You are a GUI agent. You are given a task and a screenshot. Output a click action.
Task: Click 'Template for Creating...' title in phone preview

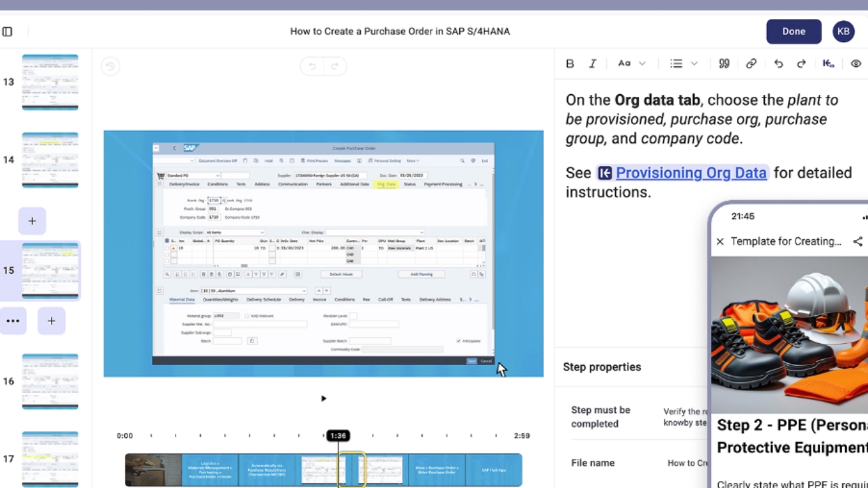click(786, 241)
